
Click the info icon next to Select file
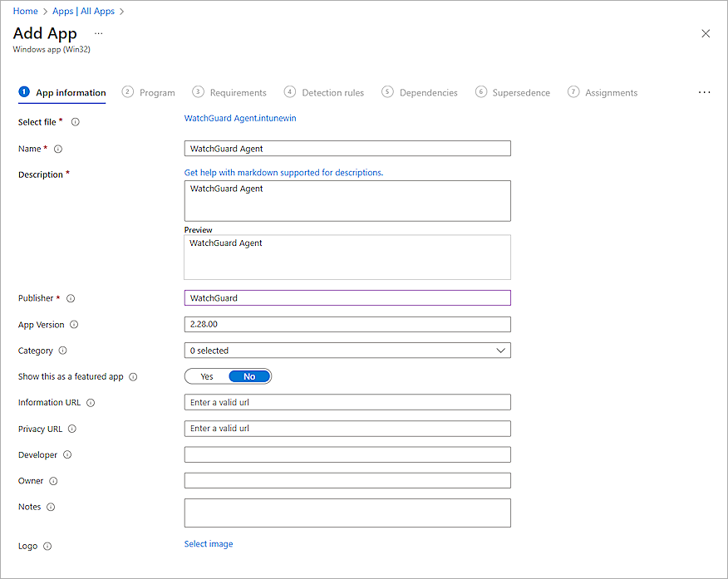click(x=76, y=122)
